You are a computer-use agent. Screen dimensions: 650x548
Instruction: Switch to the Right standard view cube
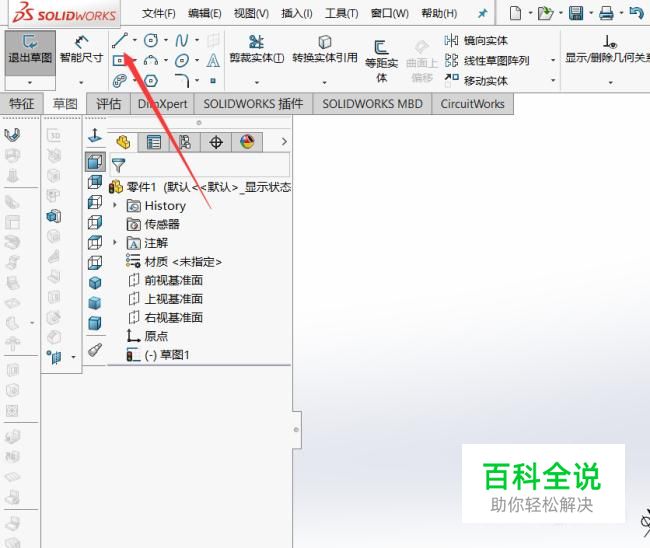pos(95,223)
